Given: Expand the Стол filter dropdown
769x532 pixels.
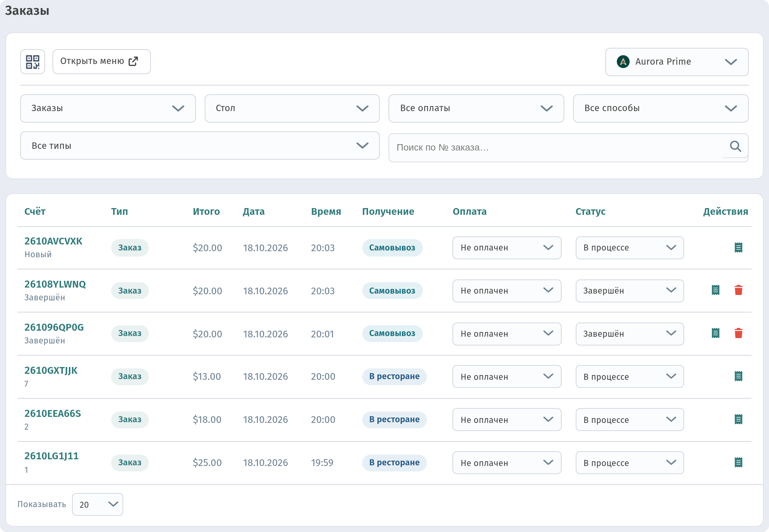Looking at the screenshot, I should [x=292, y=108].
